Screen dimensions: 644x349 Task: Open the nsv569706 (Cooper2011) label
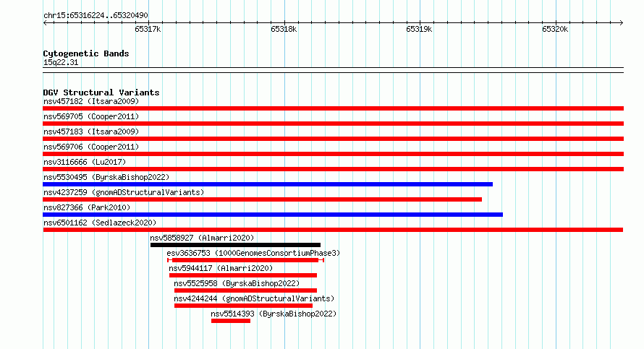pyautogui.click(x=91, y=147)
